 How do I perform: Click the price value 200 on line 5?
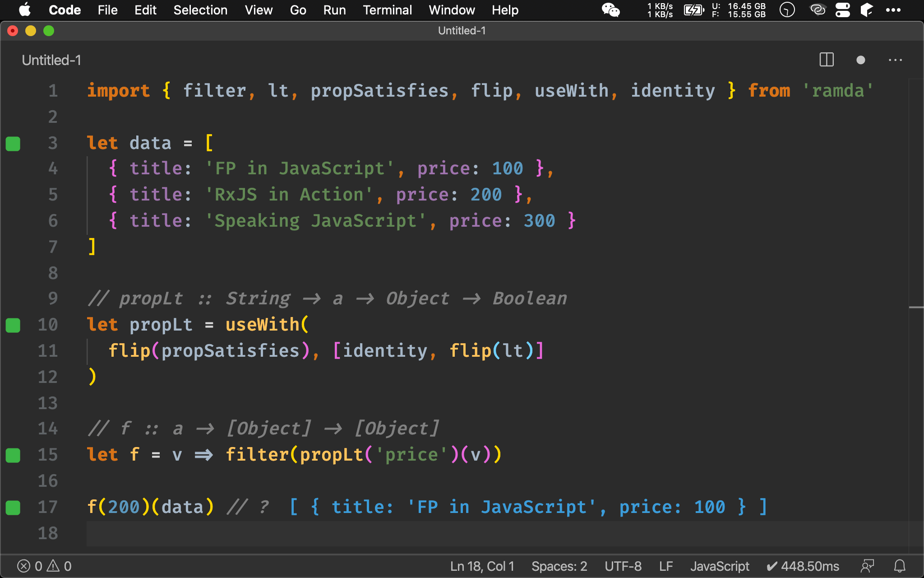click(486, 195)
